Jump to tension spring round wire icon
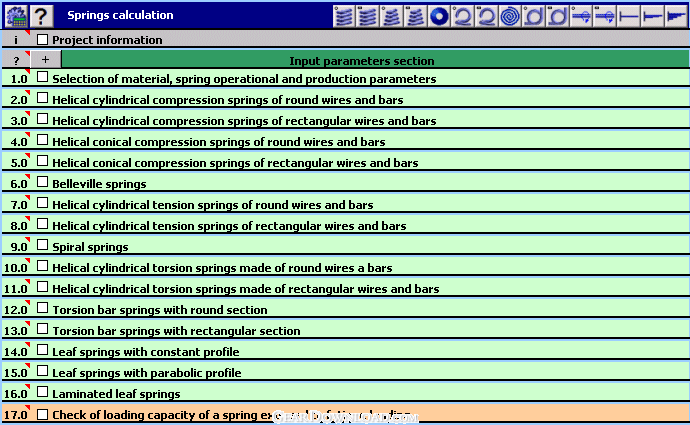Image resolution: width=690 pixels, height=425 pixels. [463, 16]
